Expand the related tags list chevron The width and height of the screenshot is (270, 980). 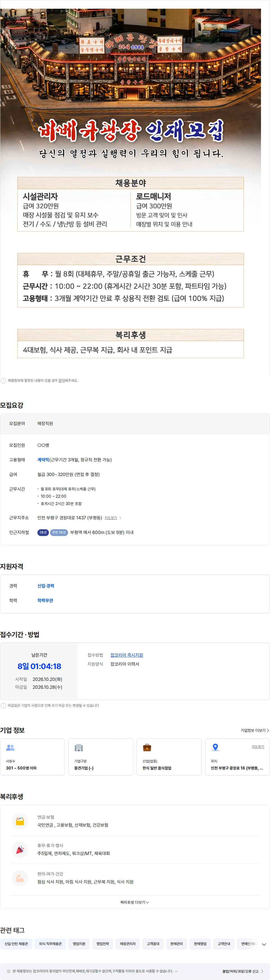pyautogui.click(x=264, y=944)
